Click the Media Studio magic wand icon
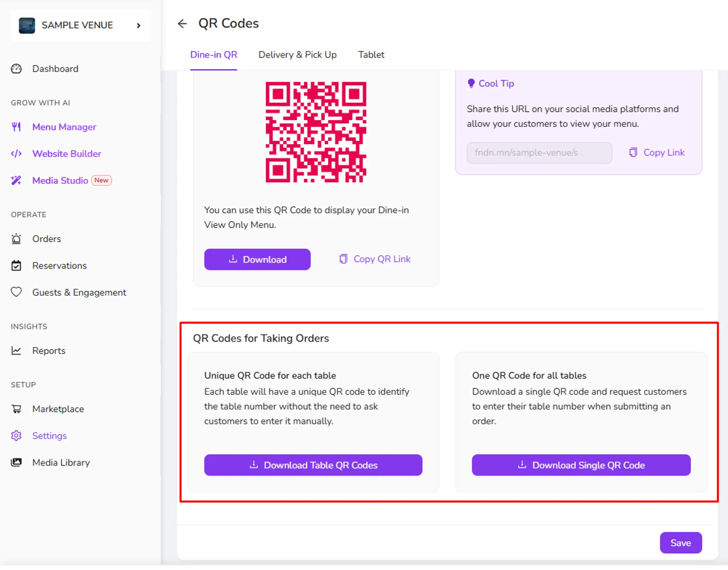The image size is (728, 570). tap(16, 180)
